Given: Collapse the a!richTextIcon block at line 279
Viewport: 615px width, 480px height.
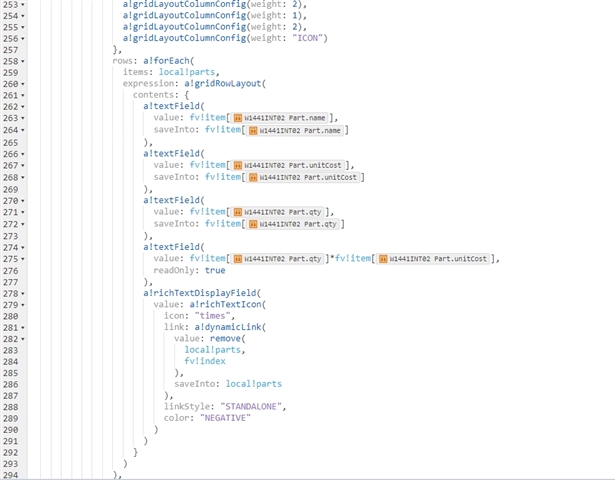Looking at the screenshot, I should click(x=23, y=305).
